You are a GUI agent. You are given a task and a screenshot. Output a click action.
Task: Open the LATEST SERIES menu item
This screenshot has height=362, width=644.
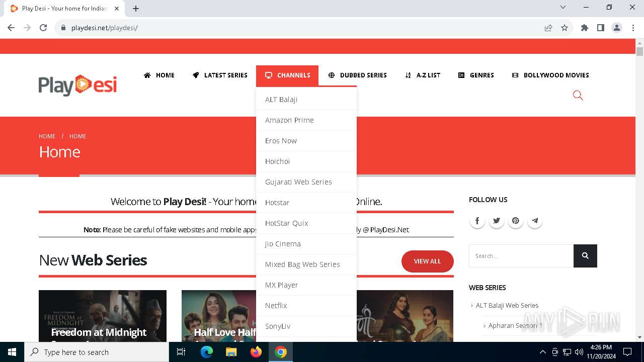[220, 75]
